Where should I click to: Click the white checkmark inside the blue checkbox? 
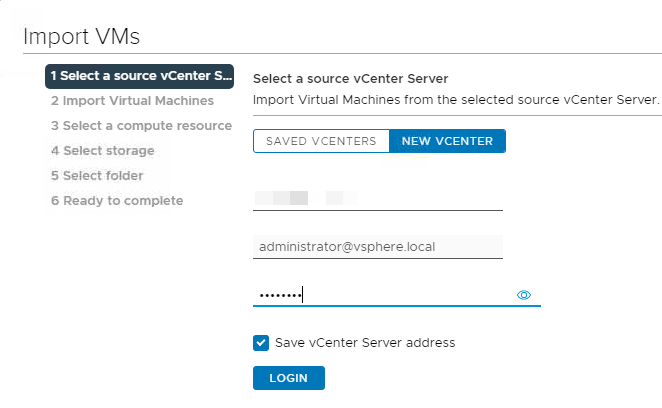261,343
